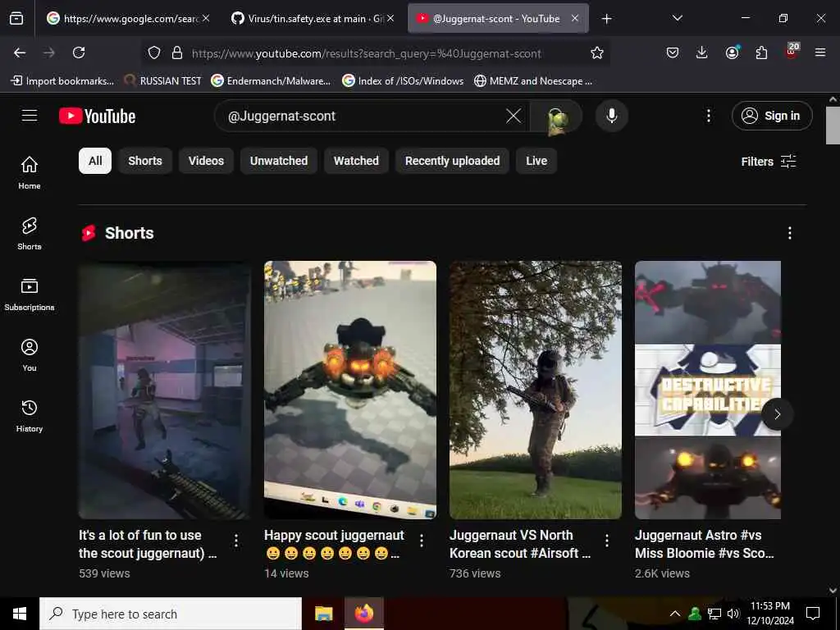The height and width of the screenshot is (630, 840).
Task: Open File Explorer from the taskbar
Action: (323, 614)
